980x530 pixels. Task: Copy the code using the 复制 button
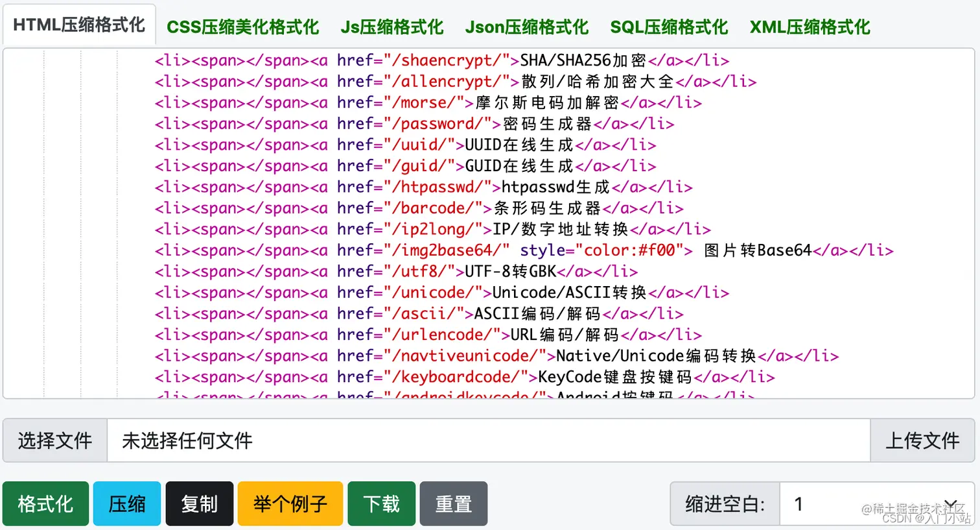click(x=200, y=503)
